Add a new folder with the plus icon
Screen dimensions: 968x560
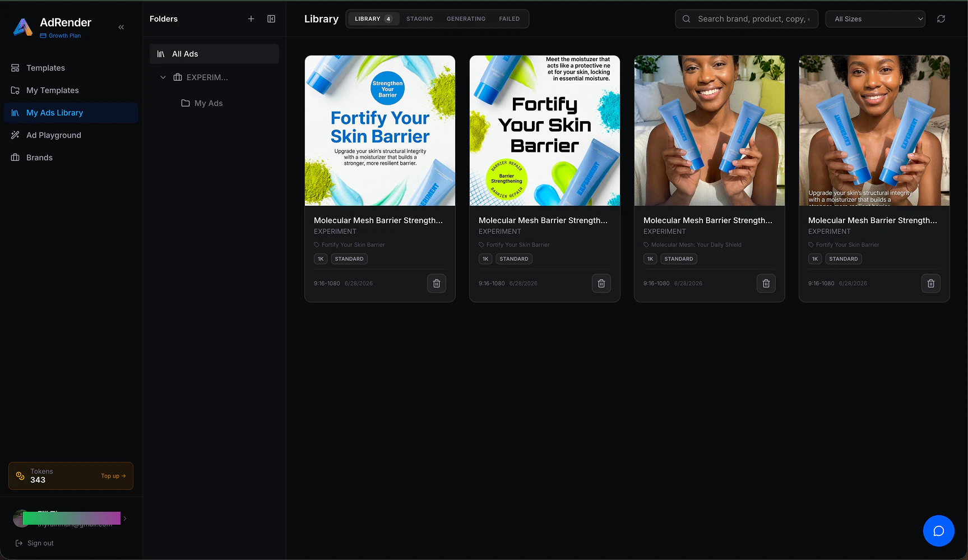(251, 19)
